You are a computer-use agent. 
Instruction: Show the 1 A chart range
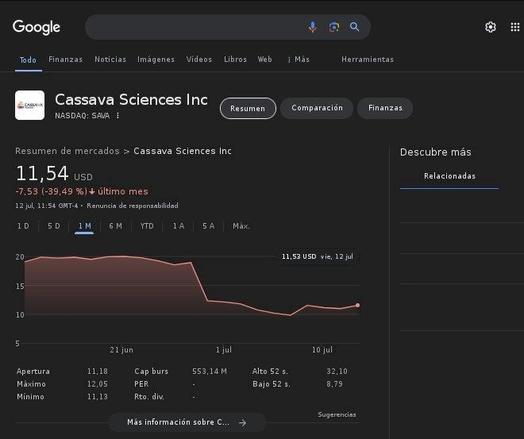[x=178, y=226]
